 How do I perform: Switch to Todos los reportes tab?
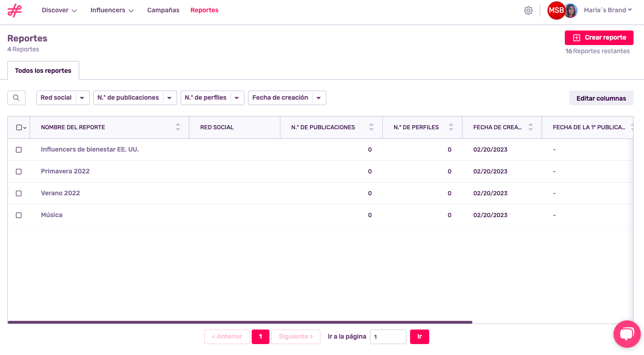pos(43,71)
